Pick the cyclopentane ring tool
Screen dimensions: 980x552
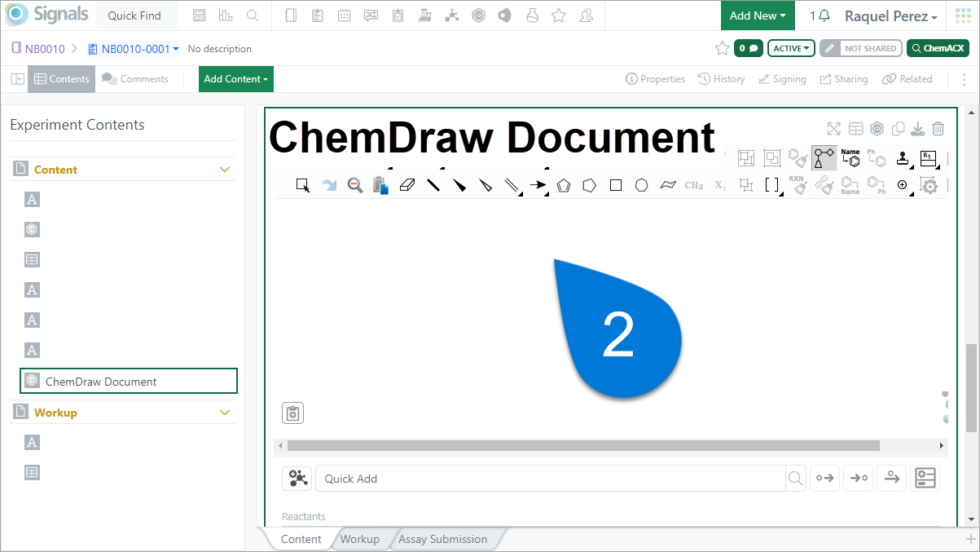coord(589,185)
